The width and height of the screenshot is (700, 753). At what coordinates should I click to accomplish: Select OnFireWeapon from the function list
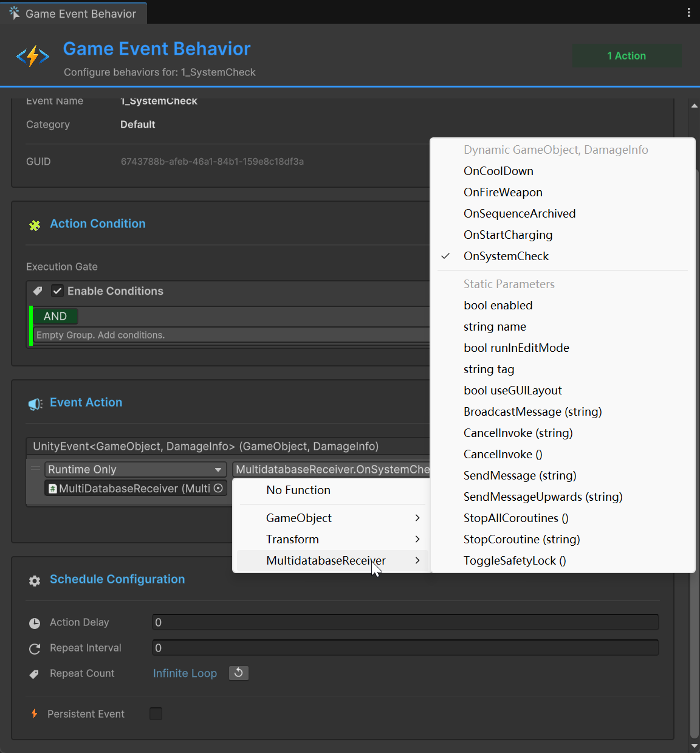503,192
